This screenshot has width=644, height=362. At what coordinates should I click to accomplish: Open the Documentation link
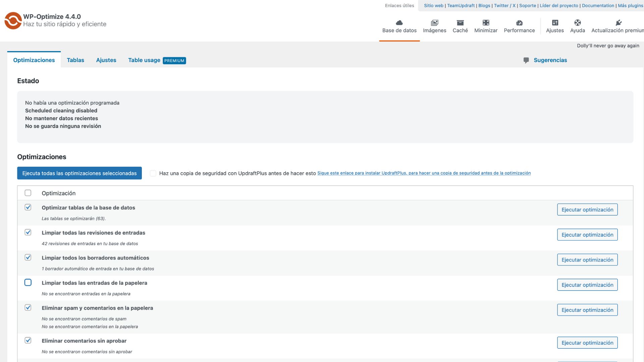click(598, 5)
